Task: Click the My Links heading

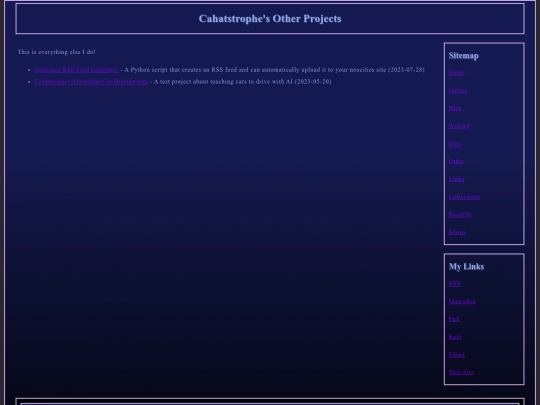Action: (x=466, y=267)
